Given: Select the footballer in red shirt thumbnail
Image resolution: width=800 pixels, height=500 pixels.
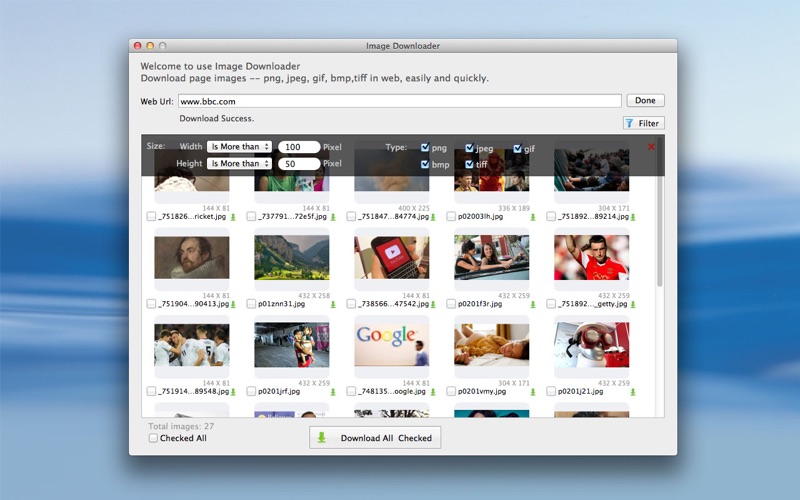Looking at the screenshot, I should pyautogui.click(x=592, y=257).
